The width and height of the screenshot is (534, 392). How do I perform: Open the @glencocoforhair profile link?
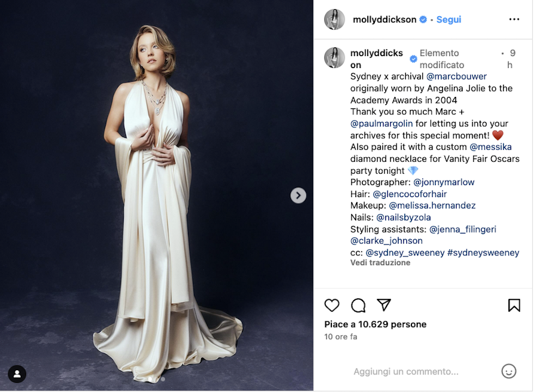click(x=410, y=194)
